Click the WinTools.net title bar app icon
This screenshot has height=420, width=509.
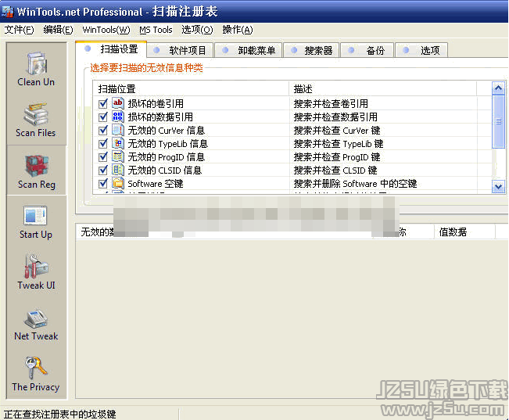[x=8, y=12]
